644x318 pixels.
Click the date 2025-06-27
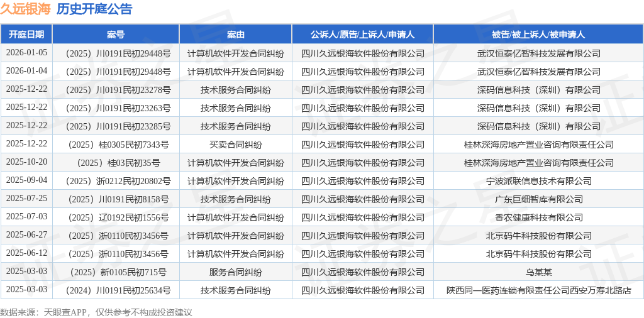tap(26, 235)
